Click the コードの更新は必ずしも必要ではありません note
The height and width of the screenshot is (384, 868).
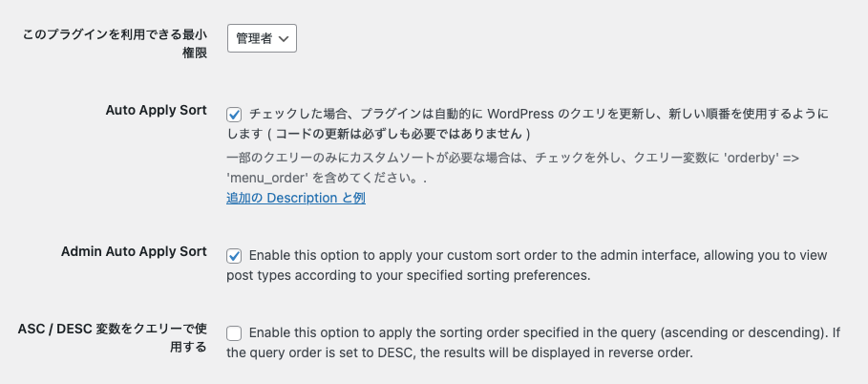(x=399, y=134)
